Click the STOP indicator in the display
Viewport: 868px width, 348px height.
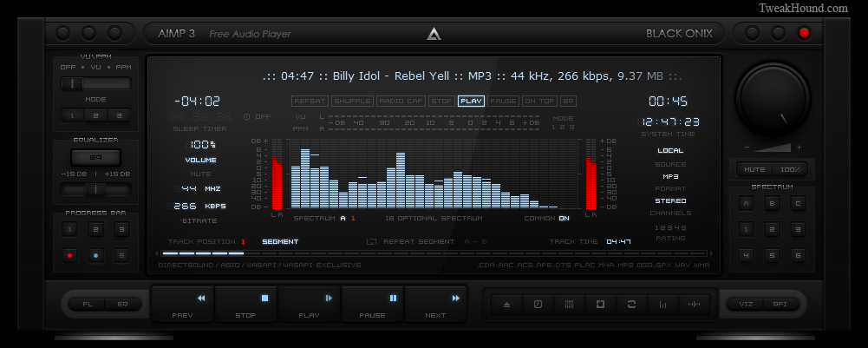(441, 102)
